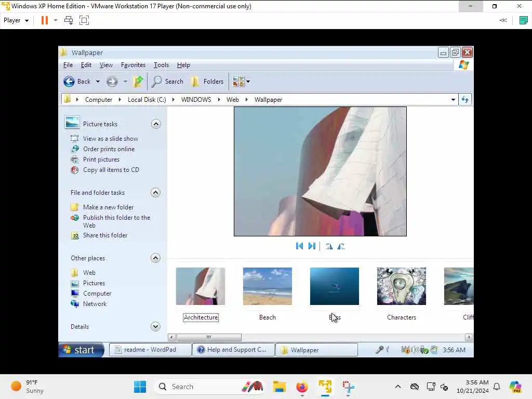
Task: Click the filmstrip scroll right arrow
Action: tap(469, 337)
